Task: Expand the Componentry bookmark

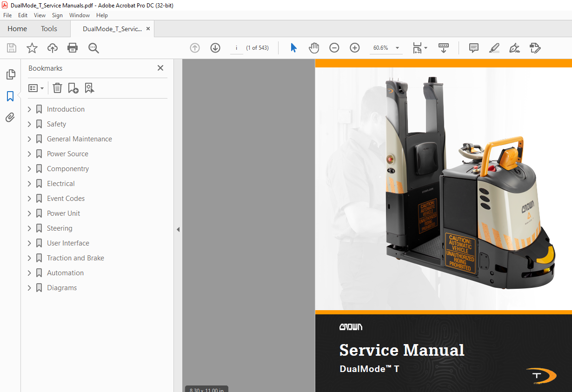Action: coord(29,169)
